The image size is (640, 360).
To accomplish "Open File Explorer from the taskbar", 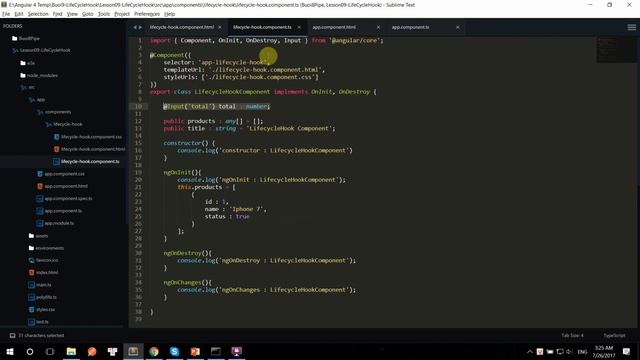I will click(71, 351).
